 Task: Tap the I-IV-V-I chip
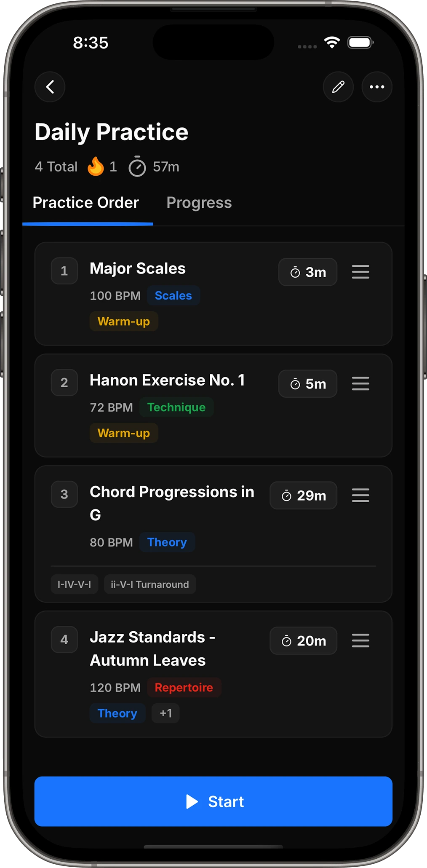(x=75, y=584)
